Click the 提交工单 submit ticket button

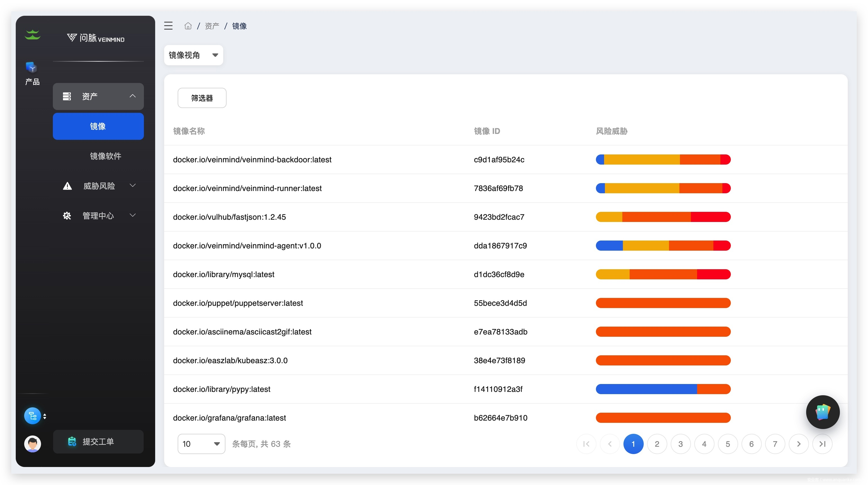[98, 441]
